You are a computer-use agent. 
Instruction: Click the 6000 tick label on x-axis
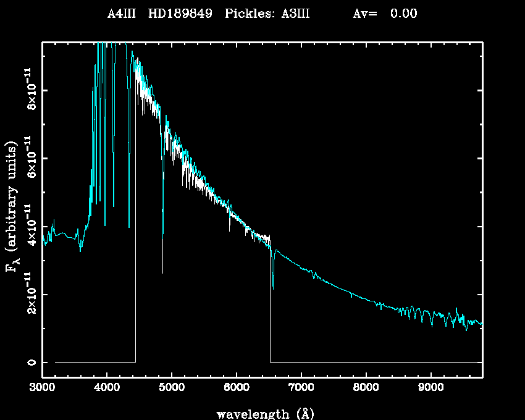tap(237, 388)
